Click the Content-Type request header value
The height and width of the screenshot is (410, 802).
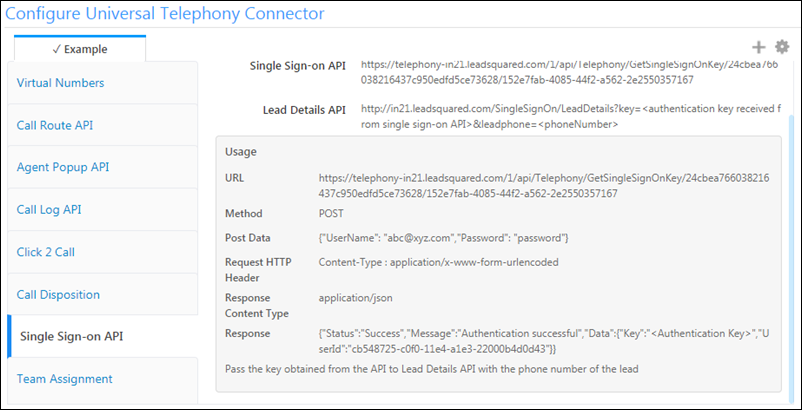(x=438, y=262)
